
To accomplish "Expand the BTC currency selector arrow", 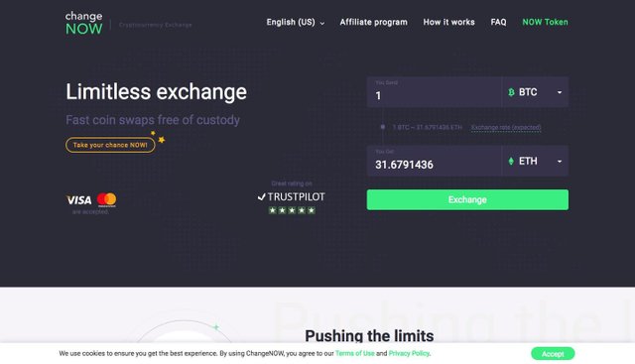I will tap(560, 92).
